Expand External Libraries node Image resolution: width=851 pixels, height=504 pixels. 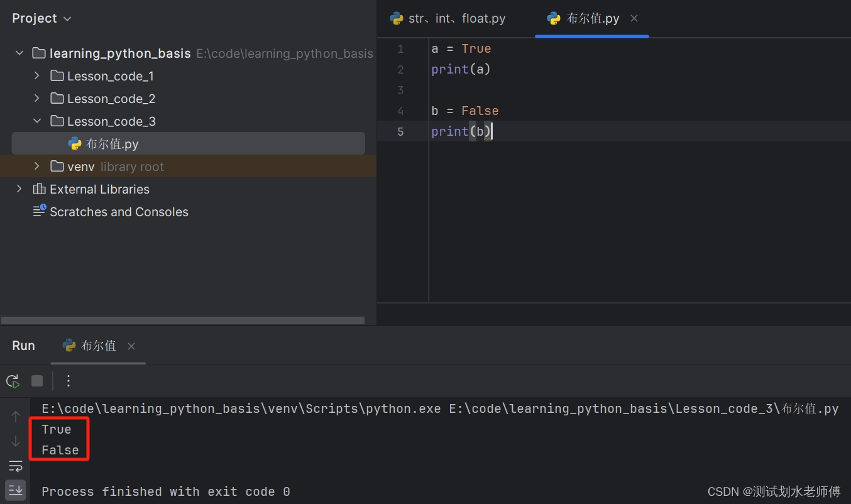point(19,189)
